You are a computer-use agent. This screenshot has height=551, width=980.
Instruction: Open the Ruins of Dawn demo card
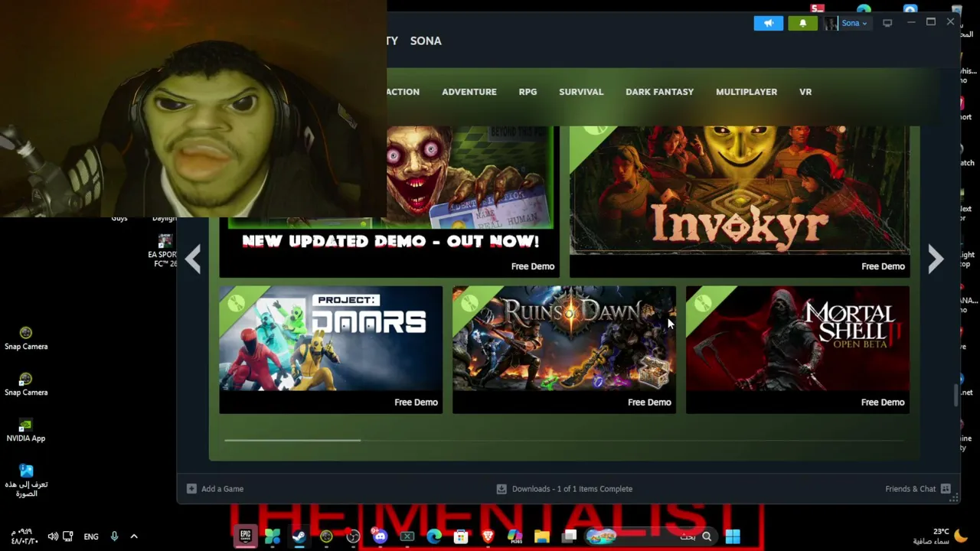coord(564,350)
